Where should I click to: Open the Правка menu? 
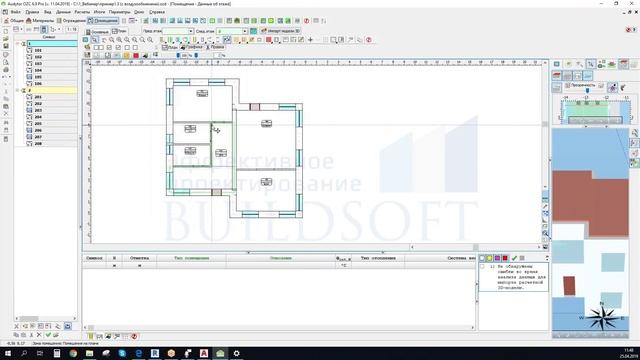tap(32, 12)
